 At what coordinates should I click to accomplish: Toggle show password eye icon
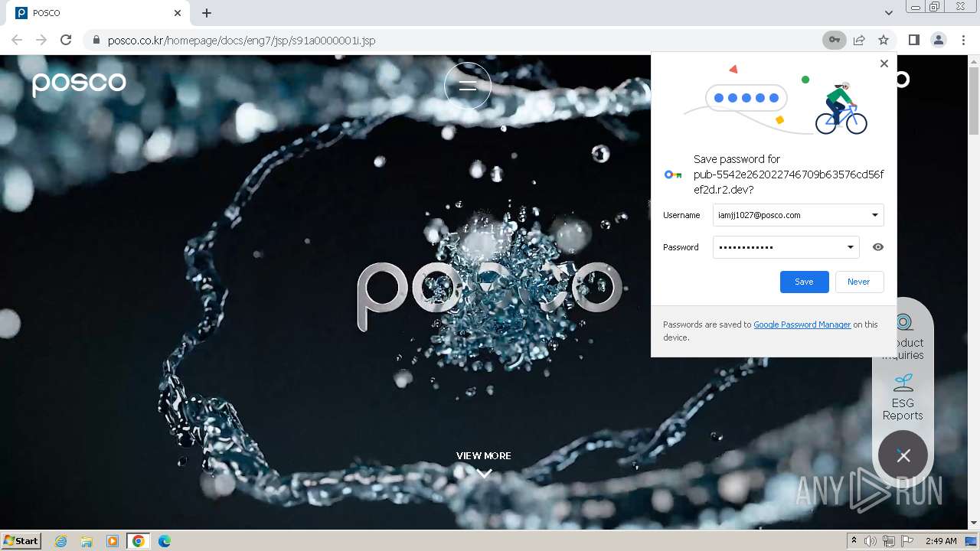tap(878, 247)
